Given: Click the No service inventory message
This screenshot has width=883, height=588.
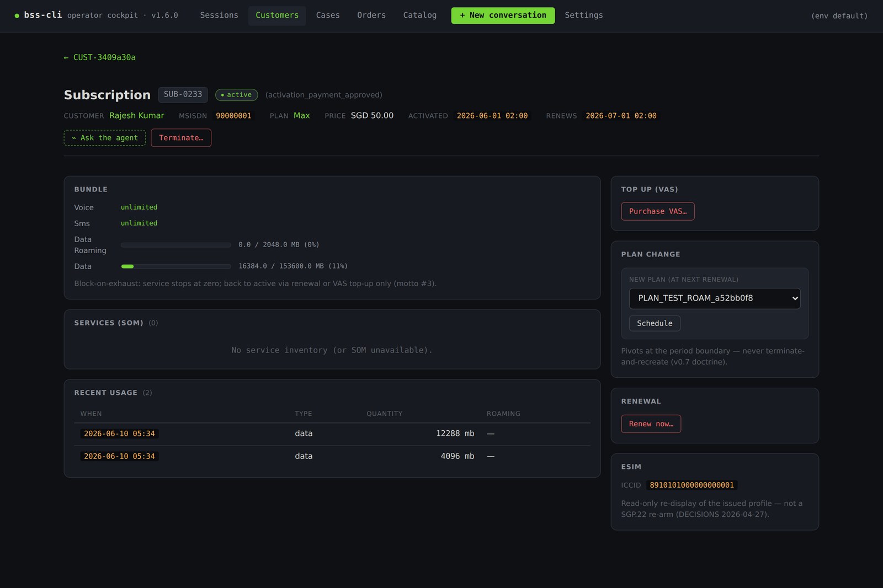Looking at the screenshot, I should coord(332,350).
